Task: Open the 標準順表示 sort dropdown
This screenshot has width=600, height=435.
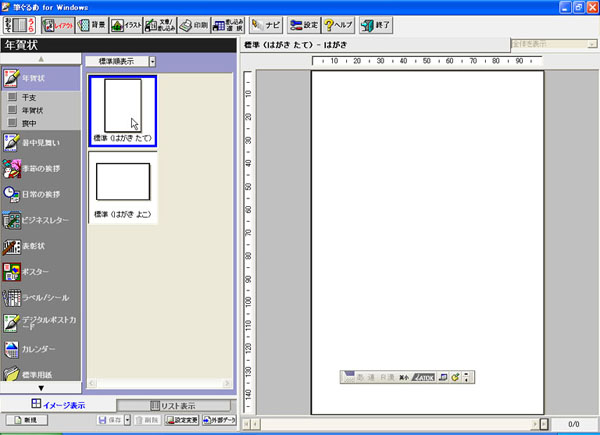Action: (153, 61)
